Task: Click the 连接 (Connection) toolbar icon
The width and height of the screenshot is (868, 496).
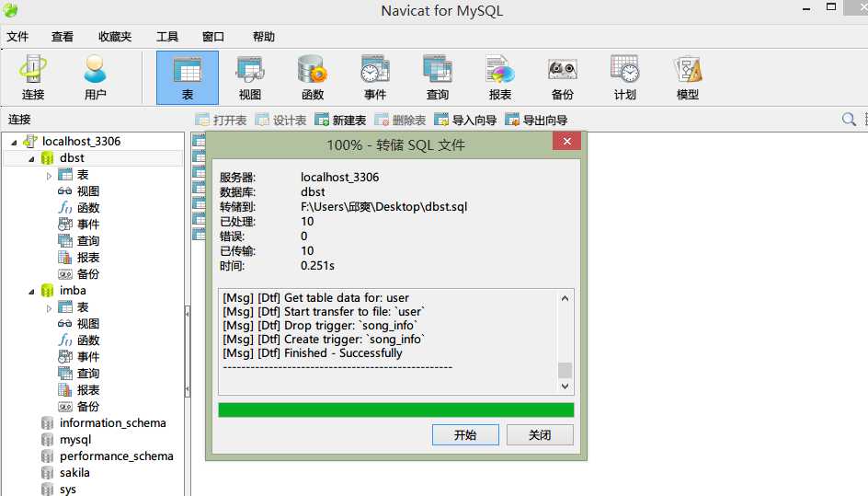Action: click(x=33, y=77)
